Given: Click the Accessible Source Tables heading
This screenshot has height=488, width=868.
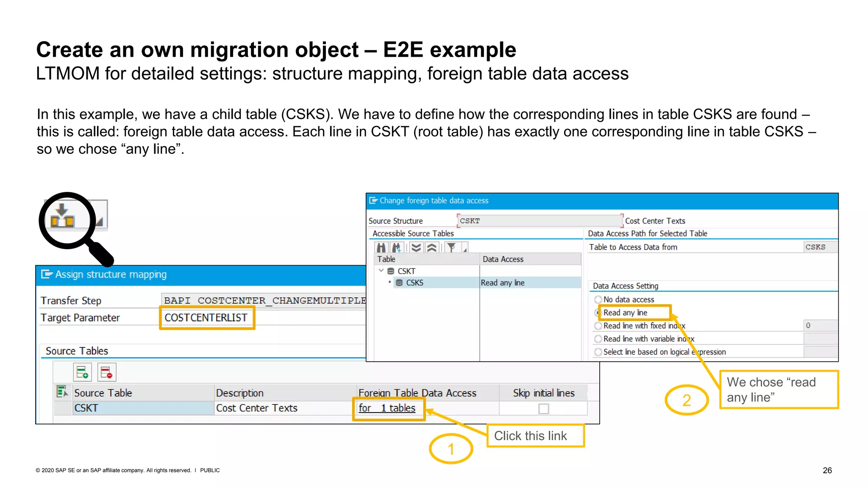Looking at the screenshot, I should [x=413, y=233].
